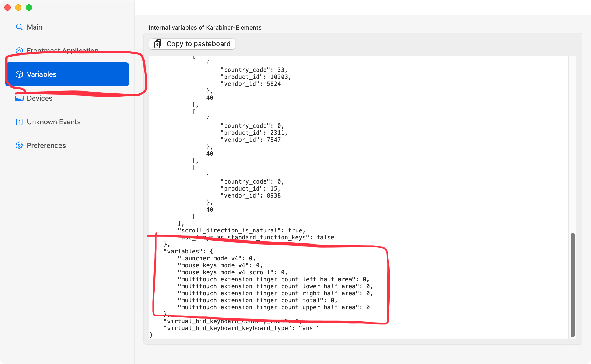
Task: Click the pasteboard copy icon
Action: [x=158, y=44]
